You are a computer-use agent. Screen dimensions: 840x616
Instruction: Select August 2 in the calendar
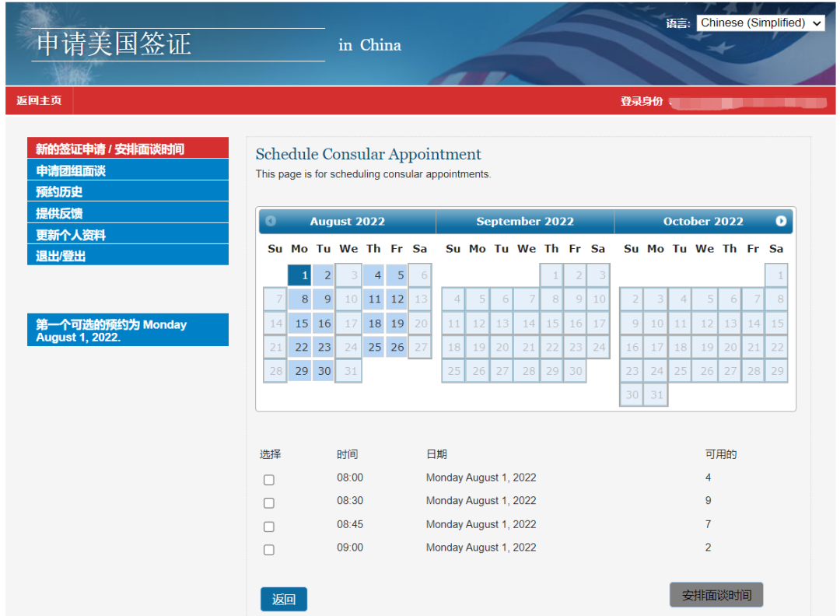323,275
